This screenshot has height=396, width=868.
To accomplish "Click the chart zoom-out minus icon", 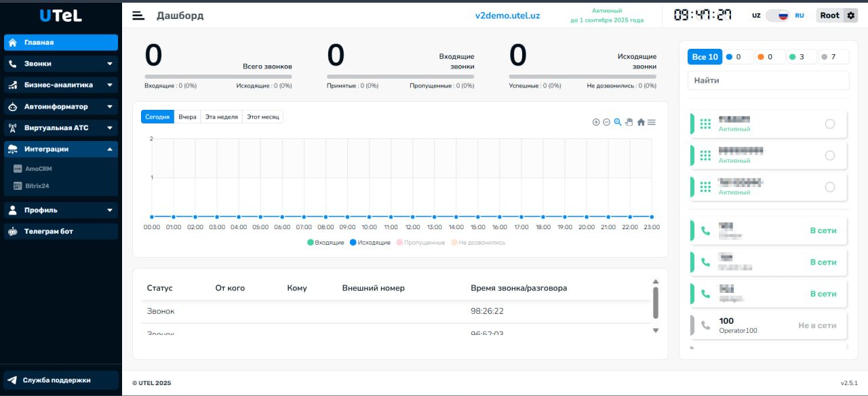I will tap(607, 122).
